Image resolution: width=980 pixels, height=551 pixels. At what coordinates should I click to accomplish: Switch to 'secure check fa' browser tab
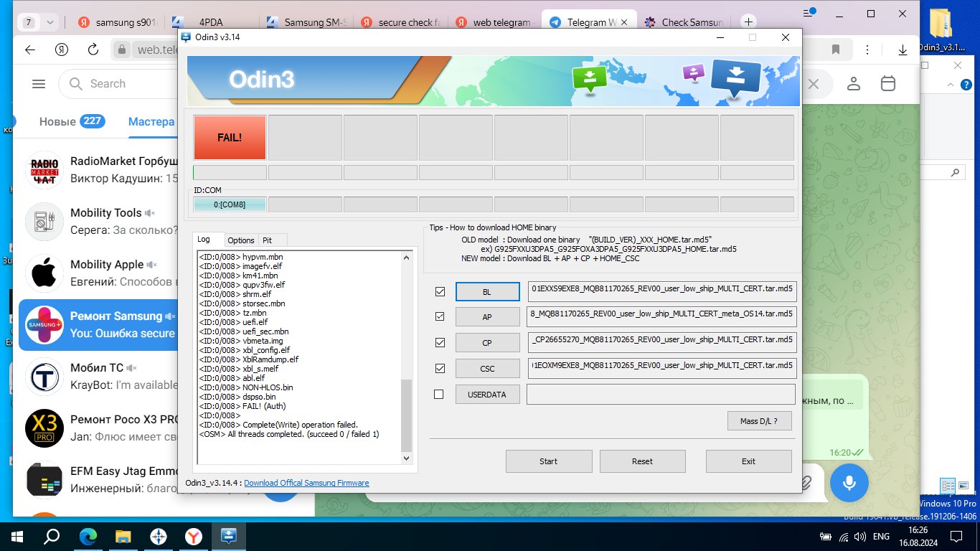coord(402,22)
